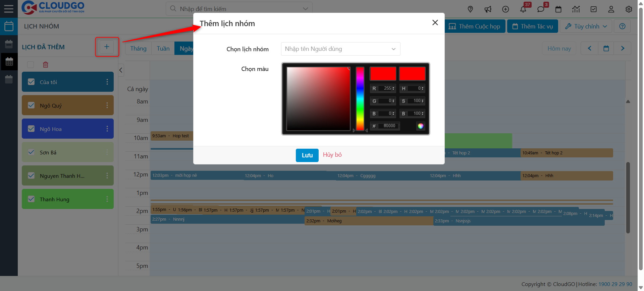Click the Lưu button
644x291 pixels.
click(x=307, y=155)
